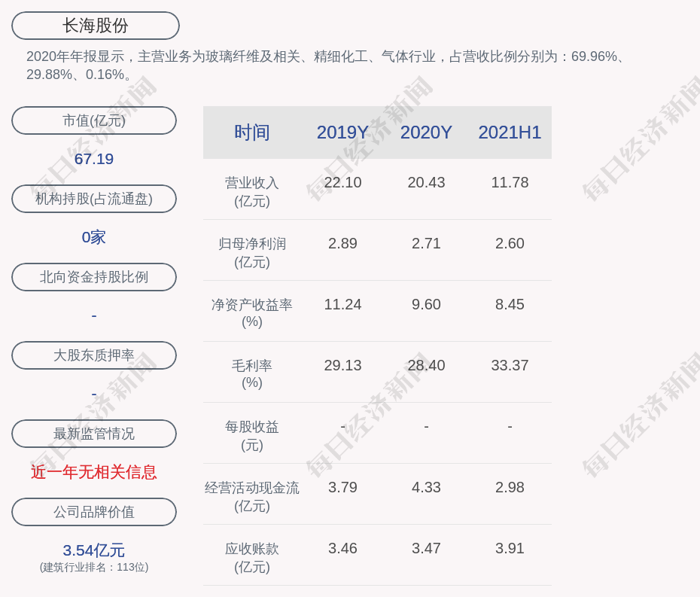700x597 pixels.
Task: Click the 每股收益(元) row label
Action: (252, 436)
